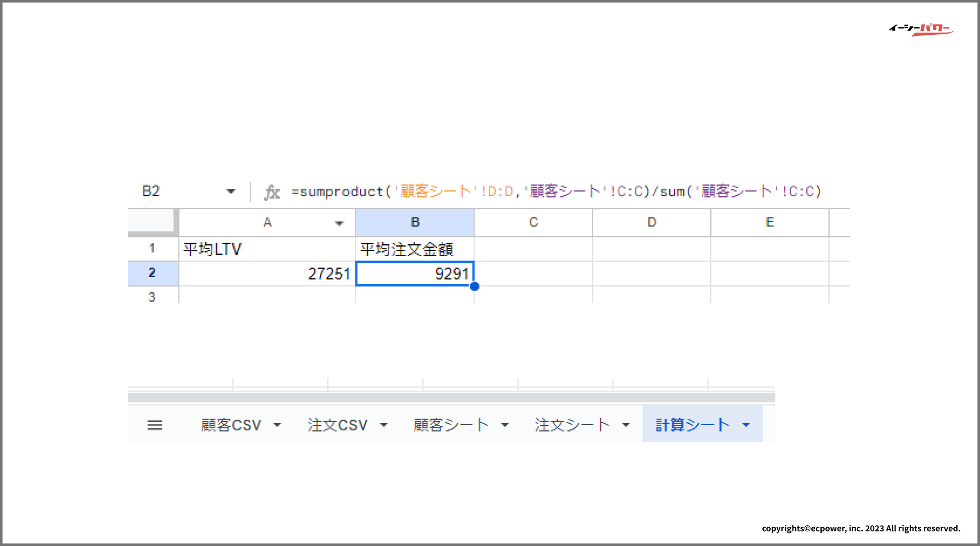The height and width of the screenshot is (546, 980).
Task: Expand the 計算シート tab menu arrow
Action: coord(746,425)
